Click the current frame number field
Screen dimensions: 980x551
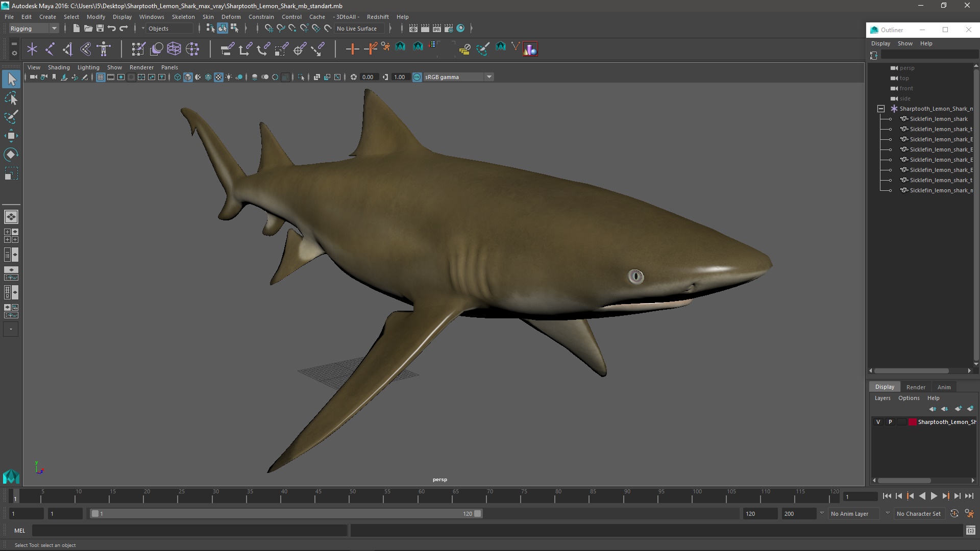point(860,496)
